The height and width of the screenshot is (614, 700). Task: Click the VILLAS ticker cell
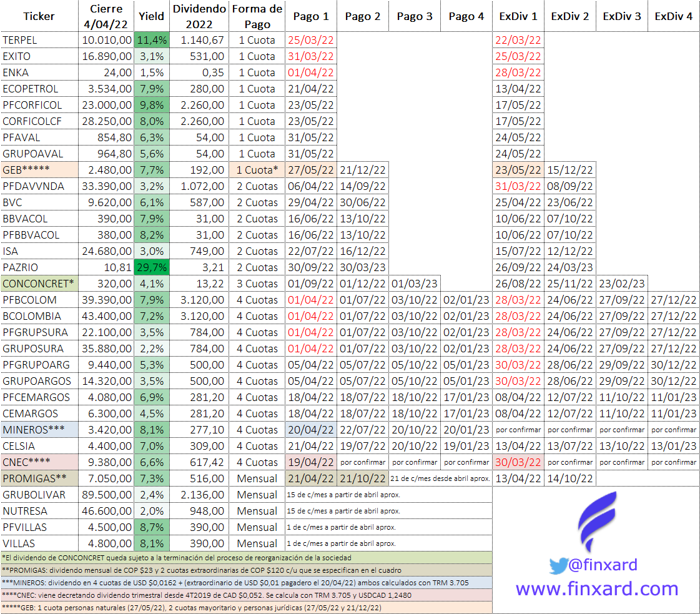pos(39,544)
